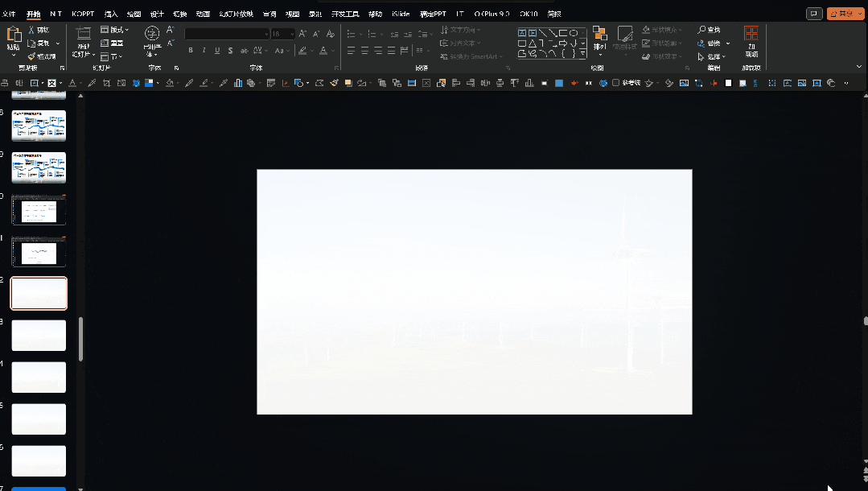Screen dimensions: 868x491
Task: Tick the 参考线 guides checkbox
Action: 615,83
